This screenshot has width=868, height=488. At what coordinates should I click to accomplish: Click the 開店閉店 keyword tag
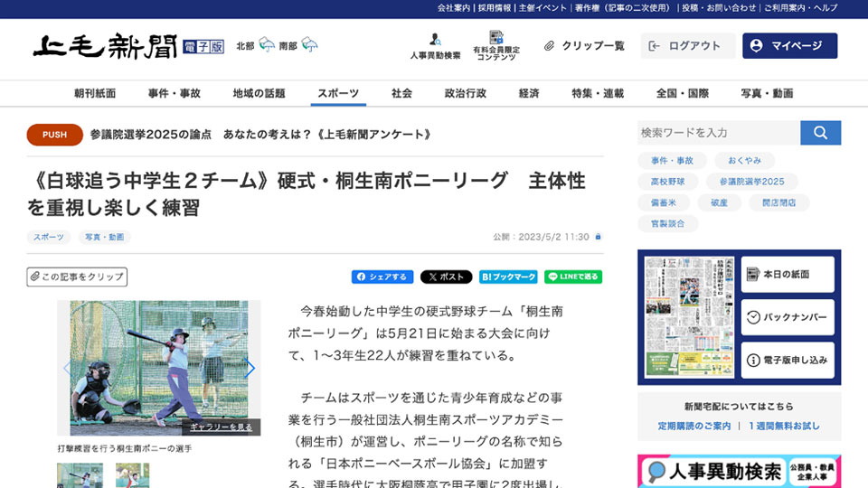(778, 202)
